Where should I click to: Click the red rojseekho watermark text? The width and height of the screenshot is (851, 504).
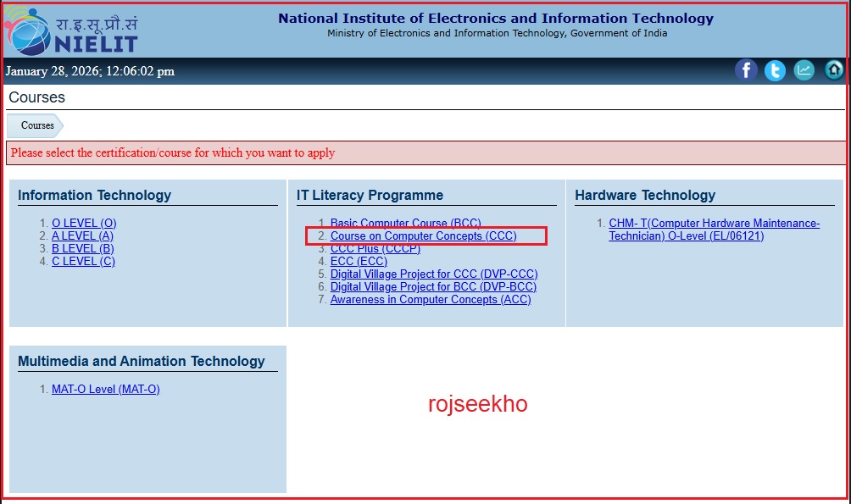(478, 405)
